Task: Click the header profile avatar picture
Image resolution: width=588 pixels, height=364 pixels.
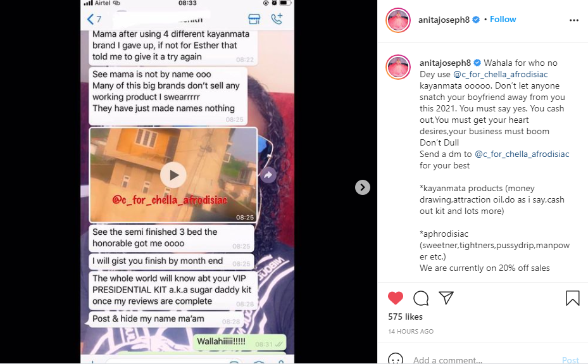Action: coord(398,20)
